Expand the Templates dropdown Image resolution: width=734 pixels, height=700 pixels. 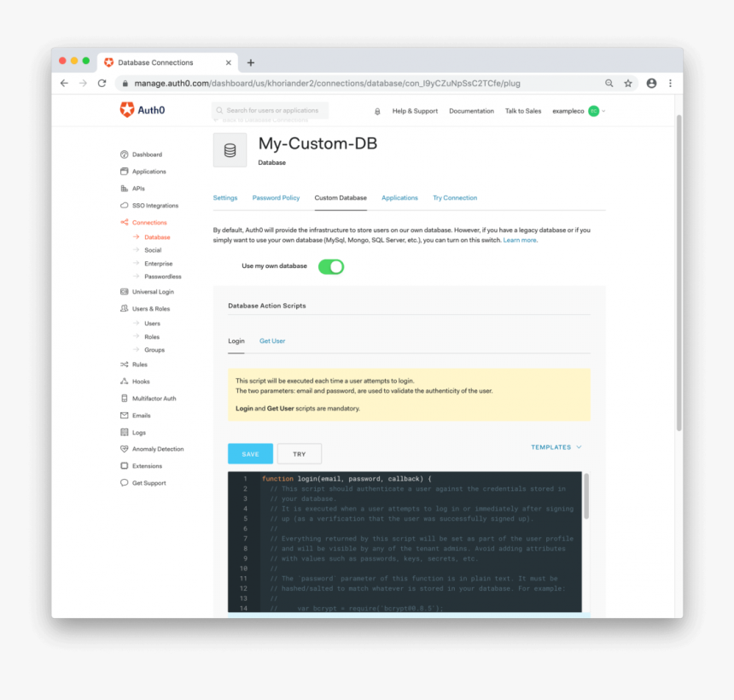tap(556, 447)
